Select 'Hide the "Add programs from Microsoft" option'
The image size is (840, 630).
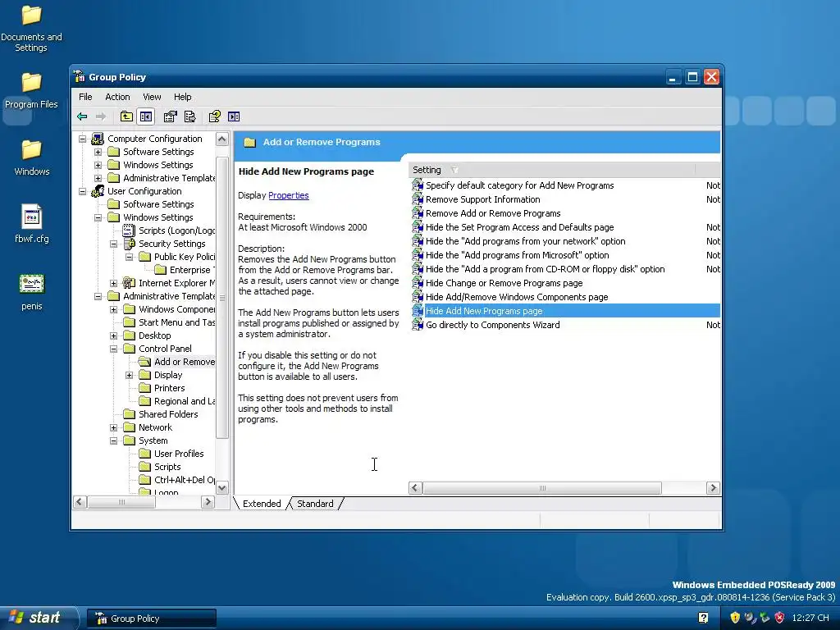[517, 255]
